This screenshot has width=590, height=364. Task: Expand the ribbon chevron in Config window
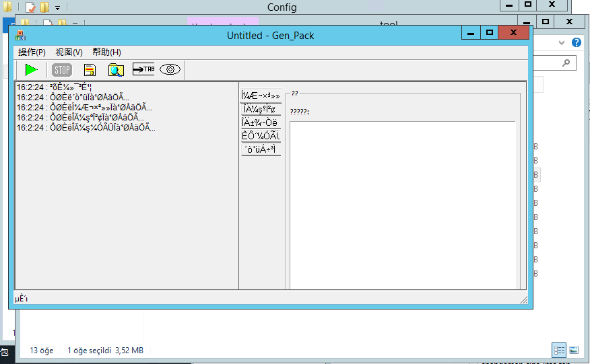coord(562,42)
